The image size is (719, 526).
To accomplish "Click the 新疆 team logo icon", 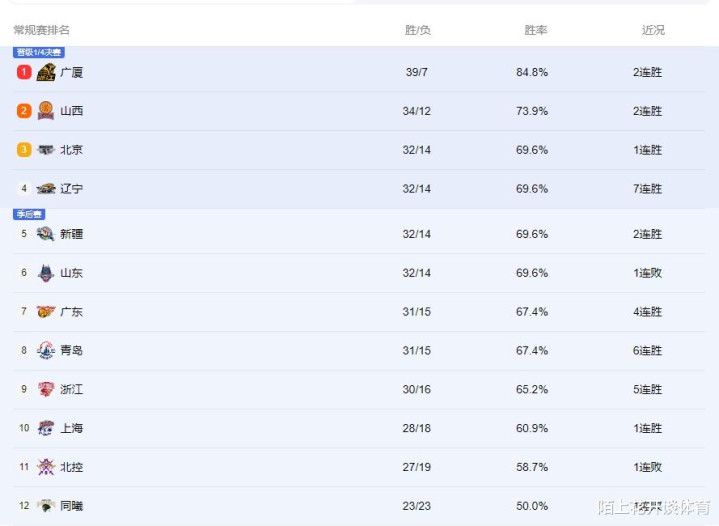I will [46, 234].
